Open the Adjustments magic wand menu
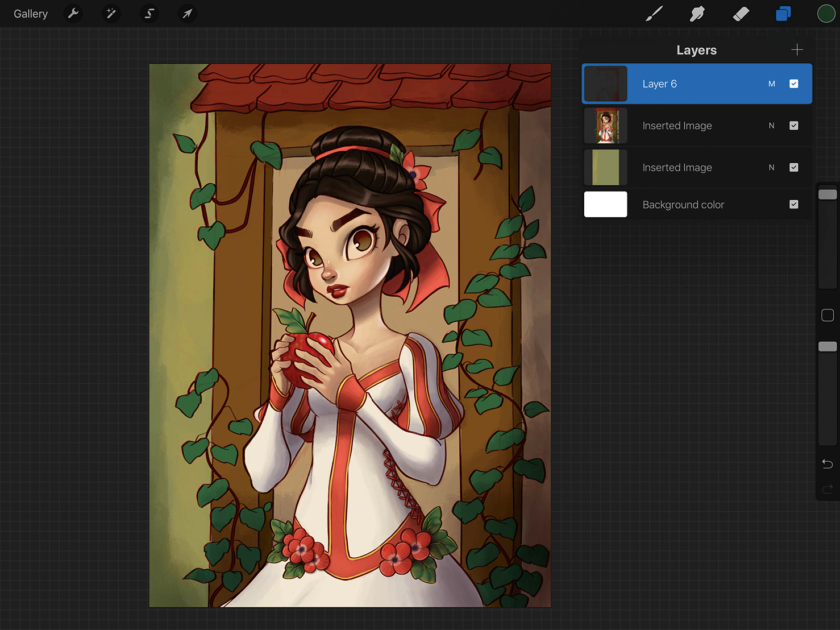The image size is (840, 630). coord(111,13)
